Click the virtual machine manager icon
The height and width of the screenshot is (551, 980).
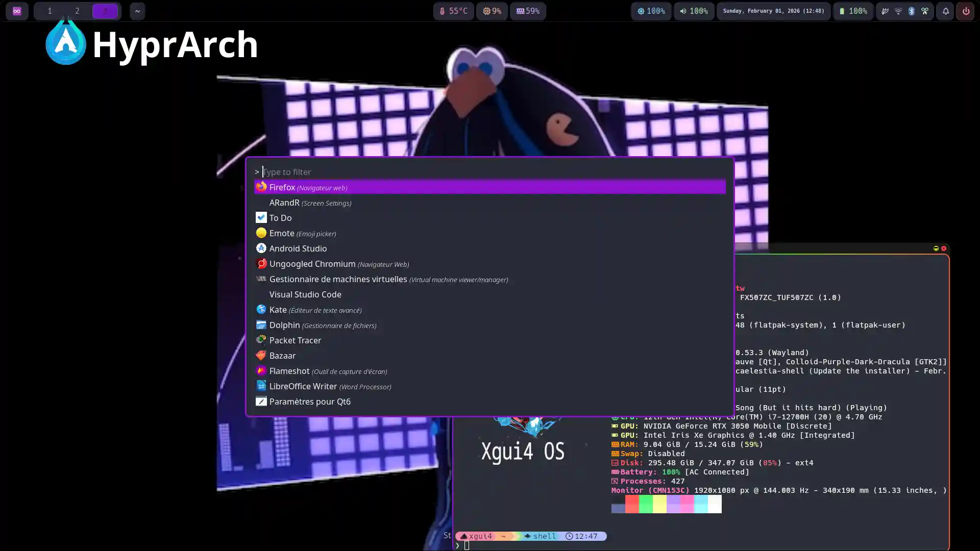[261, 279]
